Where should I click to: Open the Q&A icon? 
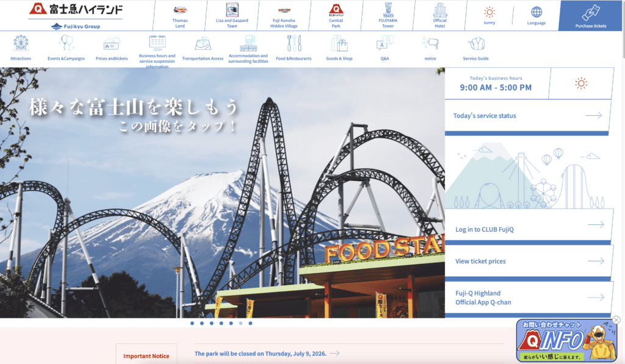[385, 43]
